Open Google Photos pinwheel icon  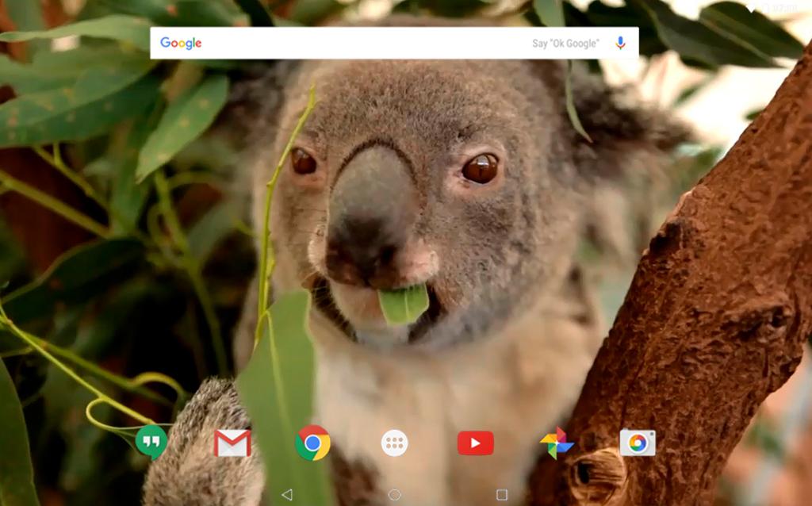tap(557, 443)
